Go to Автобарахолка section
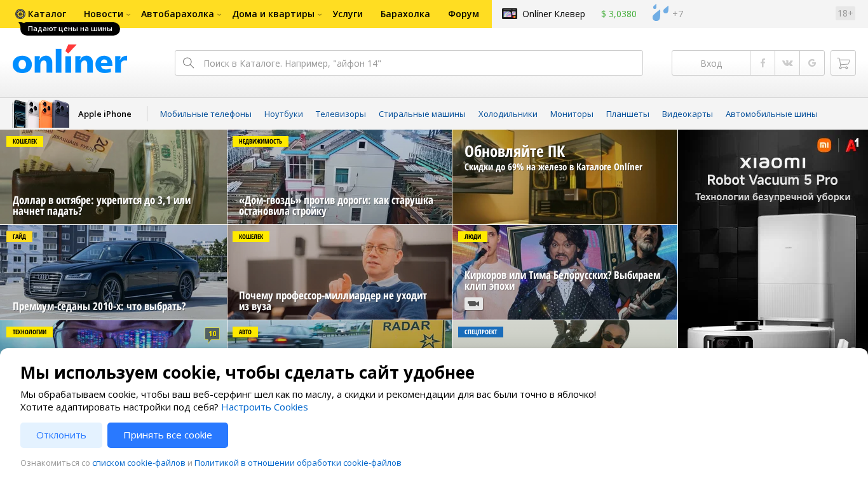The width and height of the screenshot is (868, 488). [x=177, y=14]
